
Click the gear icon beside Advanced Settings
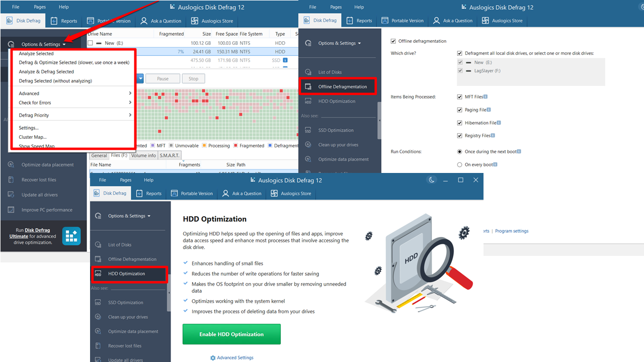pyautogui.click(x=213, y=358)
